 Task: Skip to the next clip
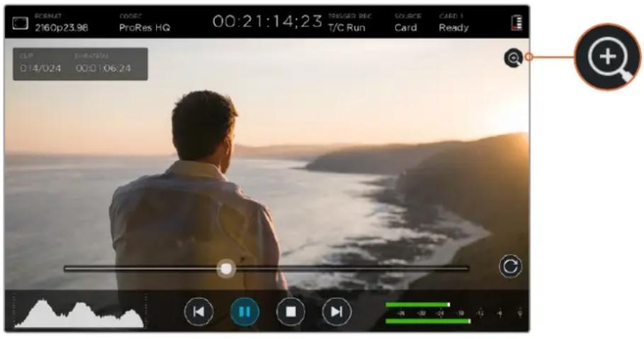[x=337, y=312]
